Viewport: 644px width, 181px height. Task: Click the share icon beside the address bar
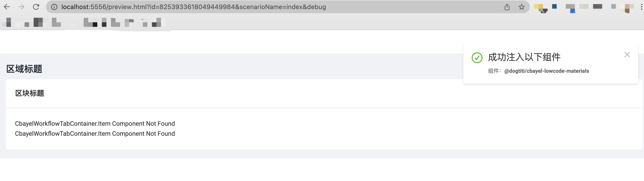click(x=507, y=7)
